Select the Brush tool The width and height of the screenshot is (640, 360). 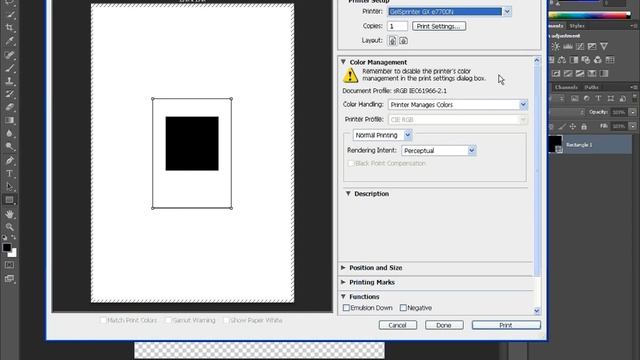point(9,68)
